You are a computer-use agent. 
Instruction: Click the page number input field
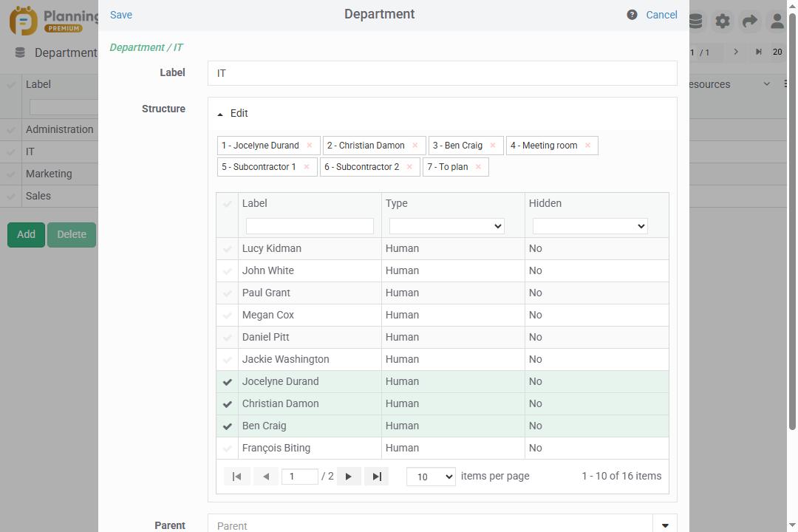pos(300,477)
